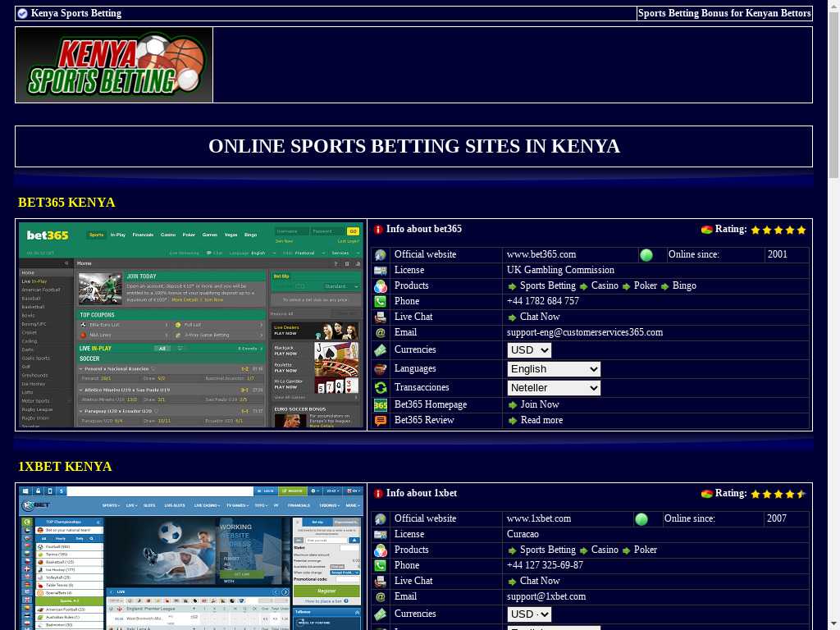Click the globe icon beside bet365 Official website
The width and height of the screenshot is (840, 630).
[x=380, y=255]
